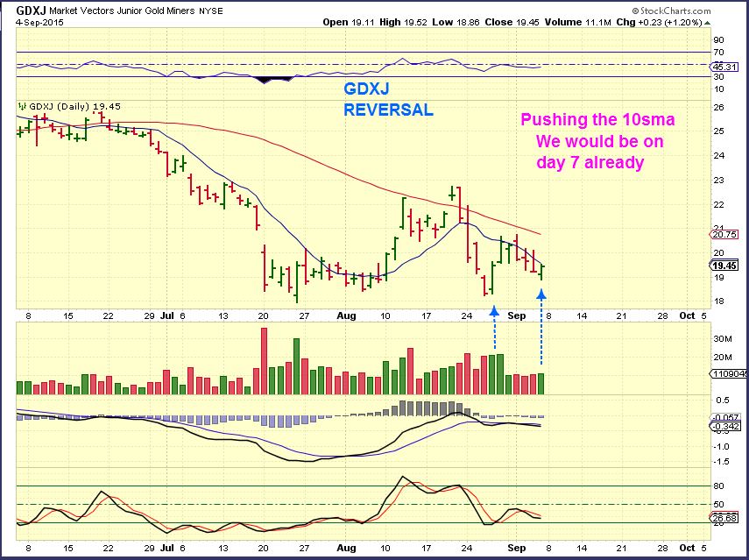Click the volume value tag 1109046
This screenshot has width=749, height=560.
[x=730, y=374]
